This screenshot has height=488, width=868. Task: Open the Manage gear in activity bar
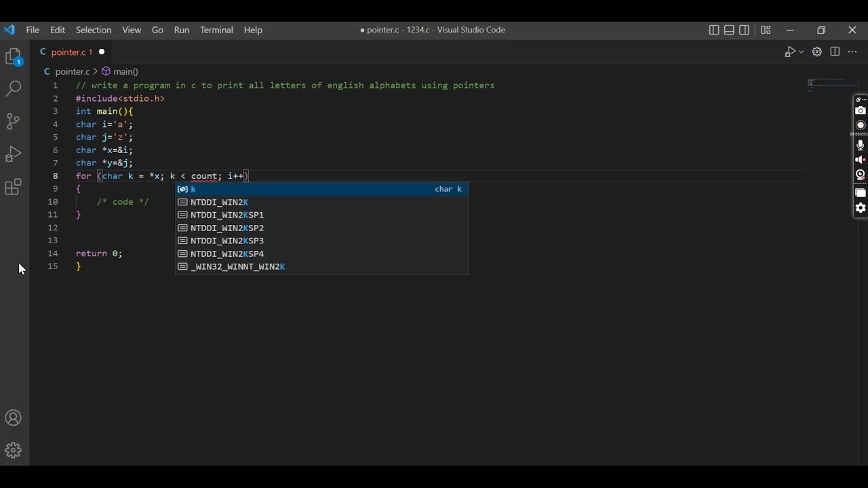tap(14, 450)
